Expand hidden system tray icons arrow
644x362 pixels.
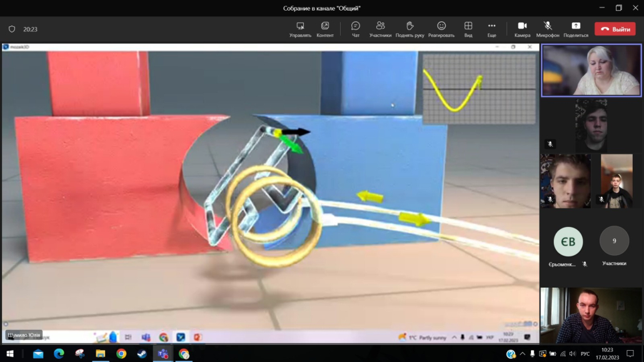point(523,354)
